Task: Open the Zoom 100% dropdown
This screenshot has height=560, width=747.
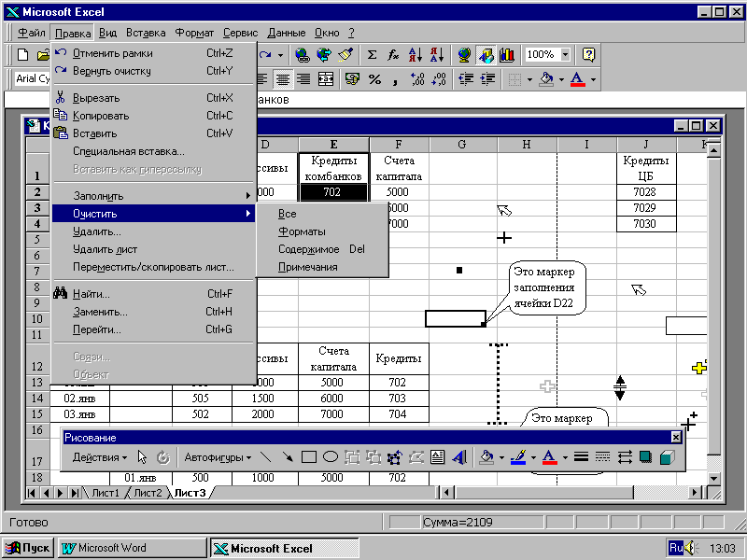Action: (565, 55)
